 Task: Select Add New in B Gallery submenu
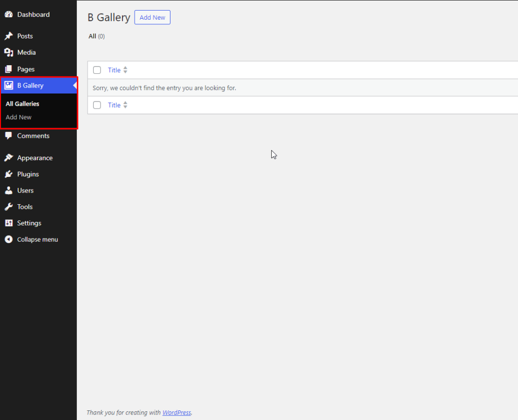click(19, 117)
